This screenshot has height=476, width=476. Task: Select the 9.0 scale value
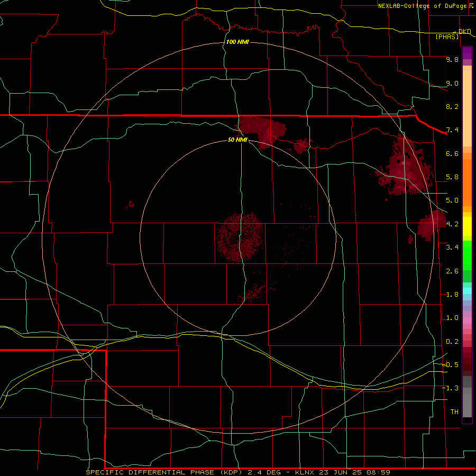(x=452, y=83)
